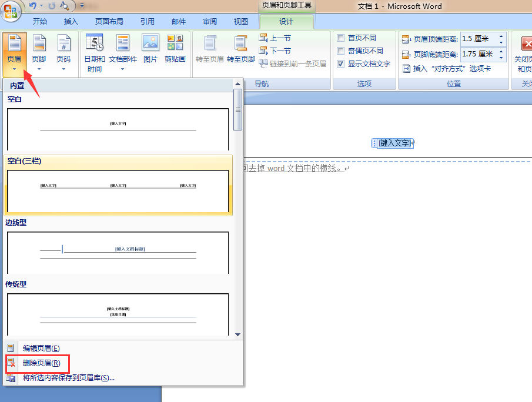Click the header bottom distance field
Screen dimensions: 532x402
479,54
